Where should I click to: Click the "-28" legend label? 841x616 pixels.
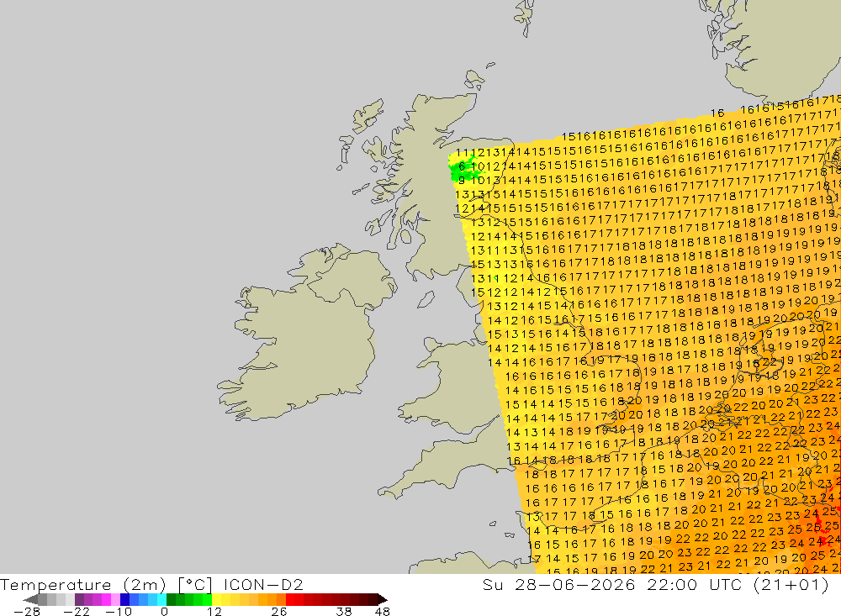pos(27,611)
